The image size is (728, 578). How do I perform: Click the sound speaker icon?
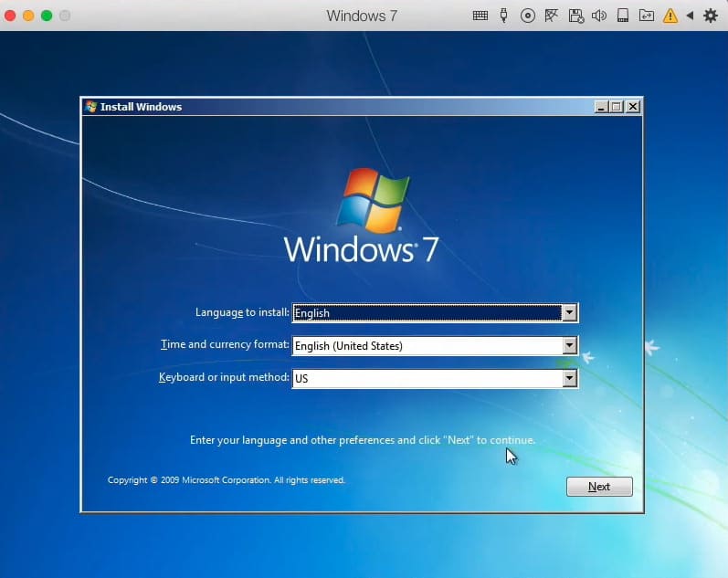pos(599,16)
